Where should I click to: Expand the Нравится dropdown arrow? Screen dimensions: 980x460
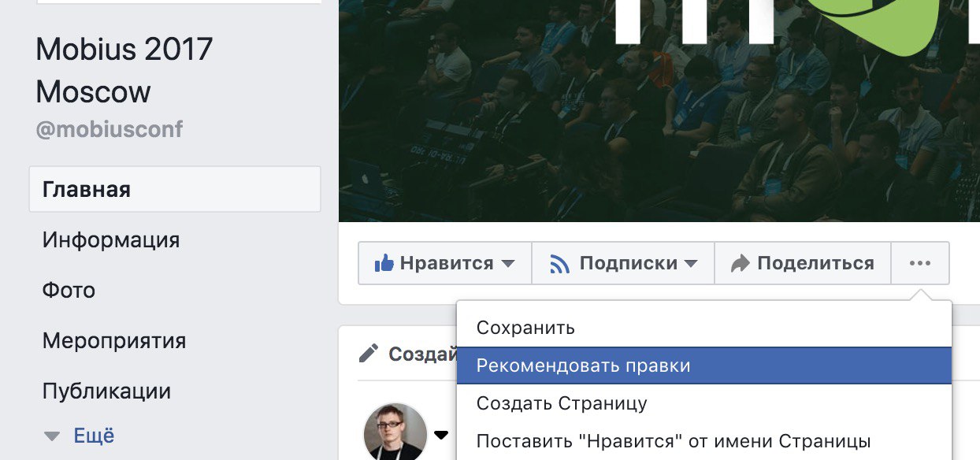(x=508, y=263)
